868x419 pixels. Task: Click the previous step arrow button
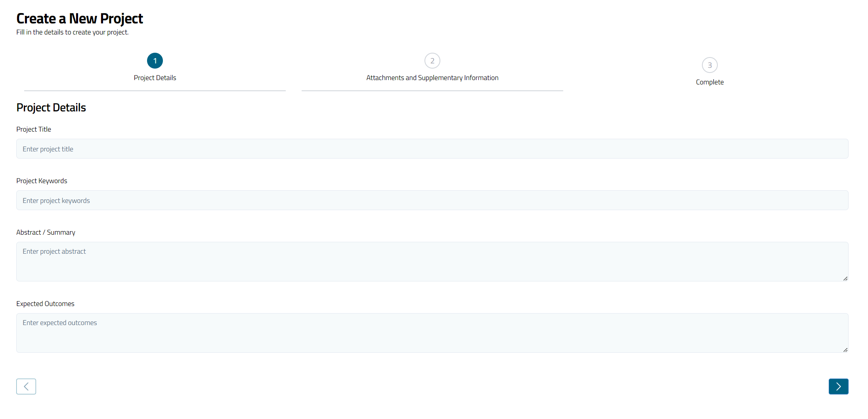[26, 386]
